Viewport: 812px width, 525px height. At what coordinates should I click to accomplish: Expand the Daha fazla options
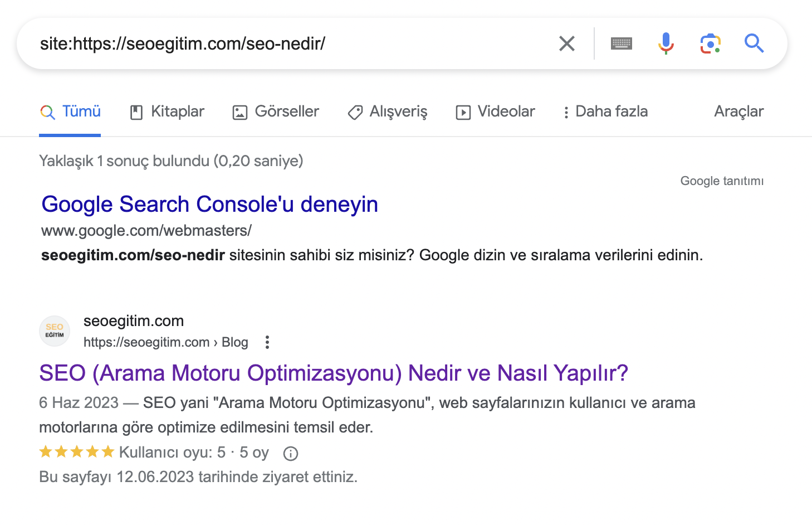(x=605, y=111)
